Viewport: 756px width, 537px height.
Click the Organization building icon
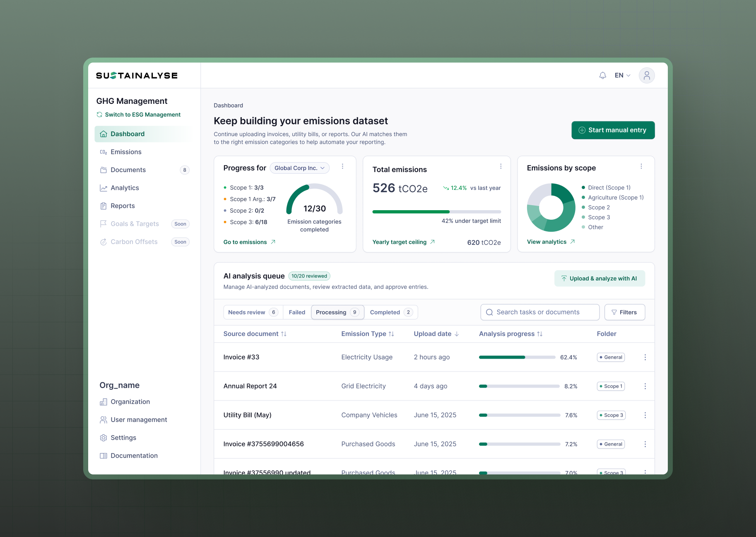(x=104, y=402)
